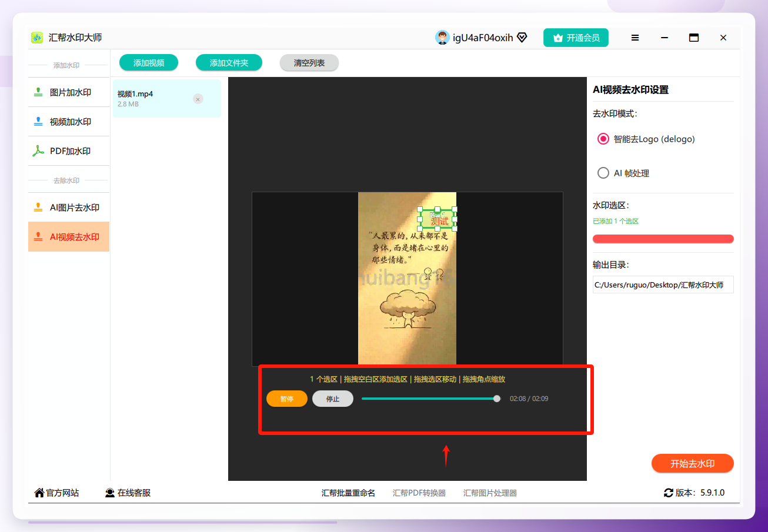
Task: Click the 汇帮水印大师 app logo icon
Action: tap(37, 38)
